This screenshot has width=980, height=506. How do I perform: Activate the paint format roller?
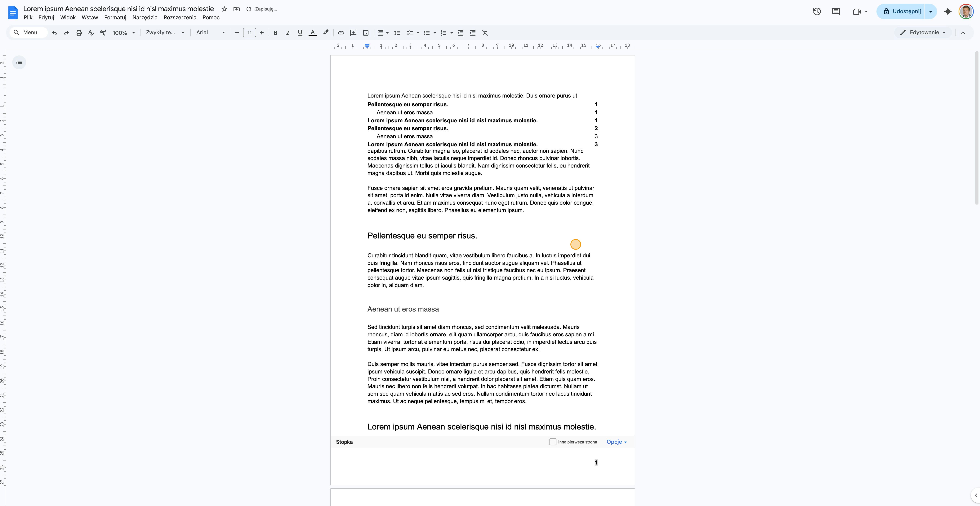[x=103, y=33]
